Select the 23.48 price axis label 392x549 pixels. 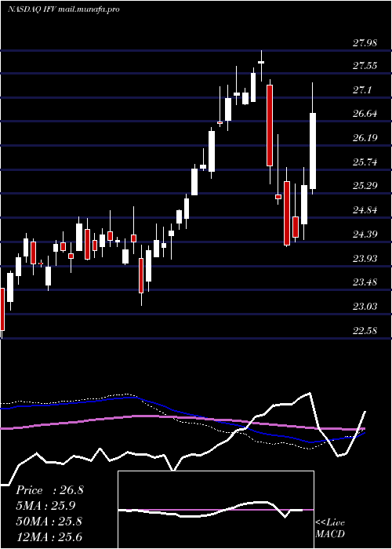(365, 282)
